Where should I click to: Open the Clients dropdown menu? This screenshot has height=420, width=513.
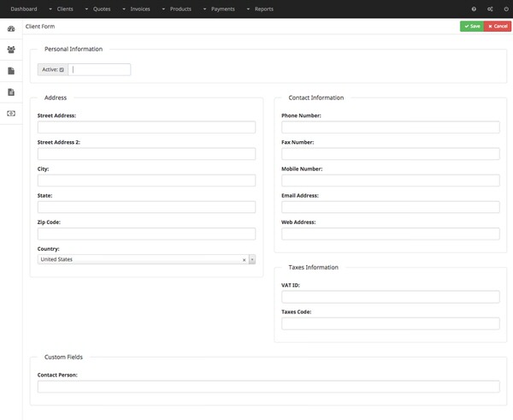pos(62,9)
